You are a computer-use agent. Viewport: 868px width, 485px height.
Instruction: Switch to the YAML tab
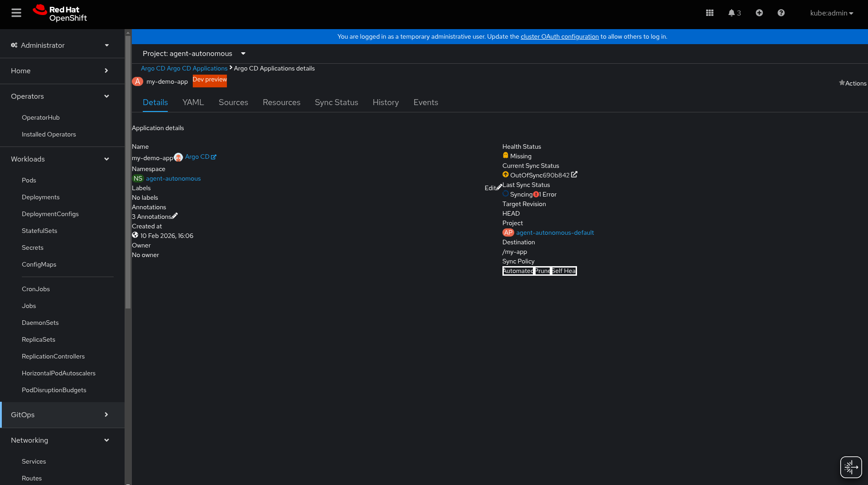193,102
